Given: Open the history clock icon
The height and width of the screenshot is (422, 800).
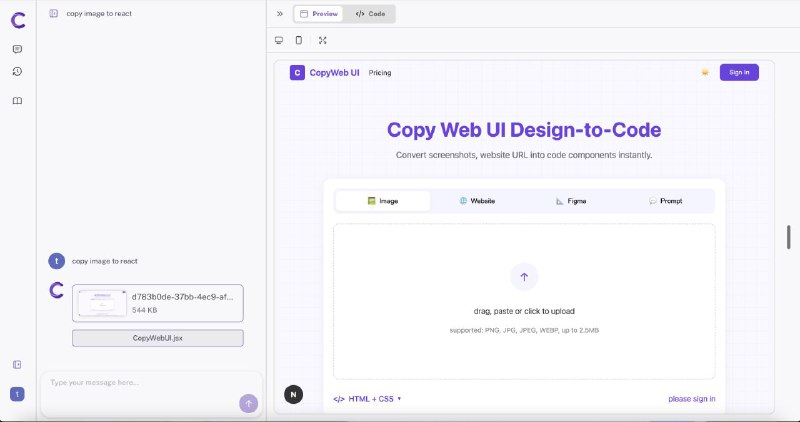Looking at the screenshot, I should (17, 71).
